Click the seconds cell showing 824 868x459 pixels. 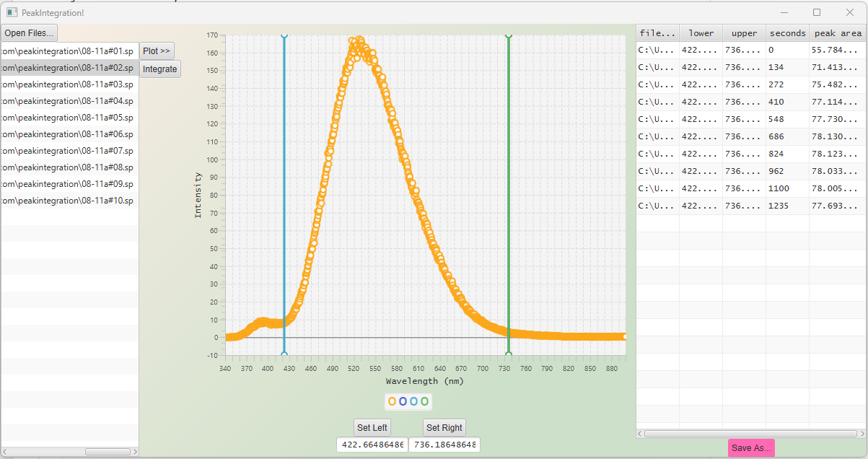[787, 154]
